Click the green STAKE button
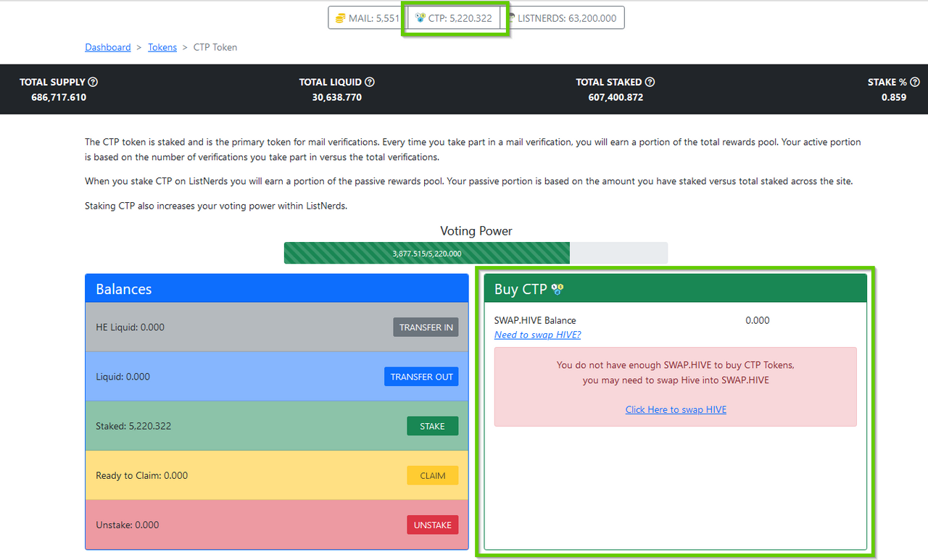This screenshot has height=560, width=928. pyautogui.click(x=432, y=426)
